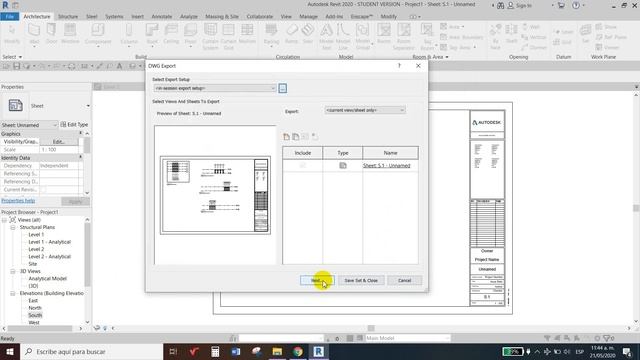
Task: Select the Door tool in the ribbon
Action: [51, 34]
